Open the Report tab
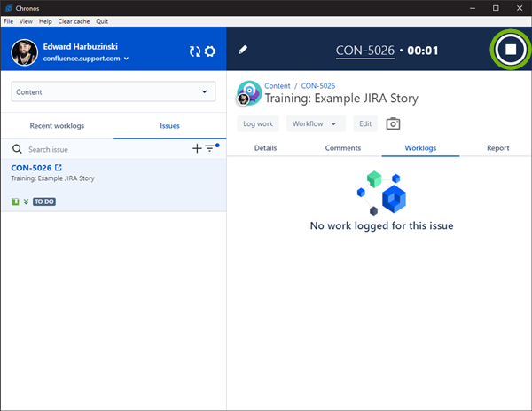Screen dimensions: 532x411 [x=497, y=148]
